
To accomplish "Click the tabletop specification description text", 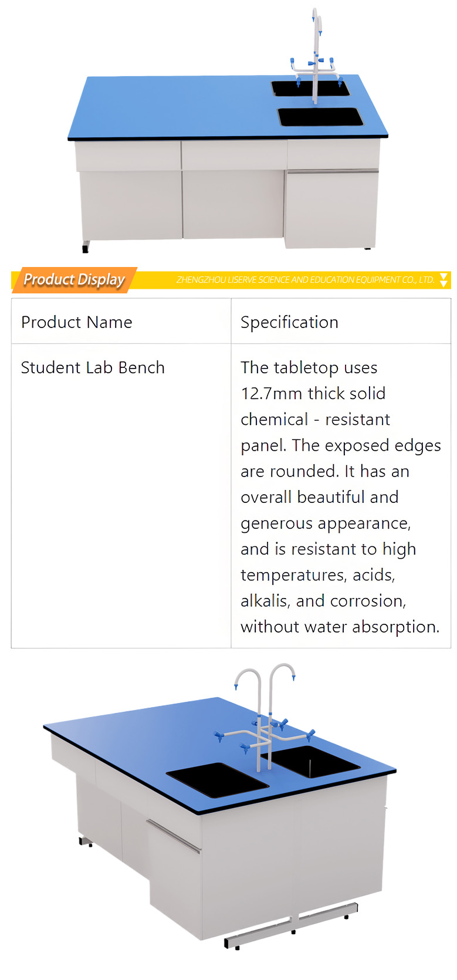I will pyautogui.click(x=340, y=497).
